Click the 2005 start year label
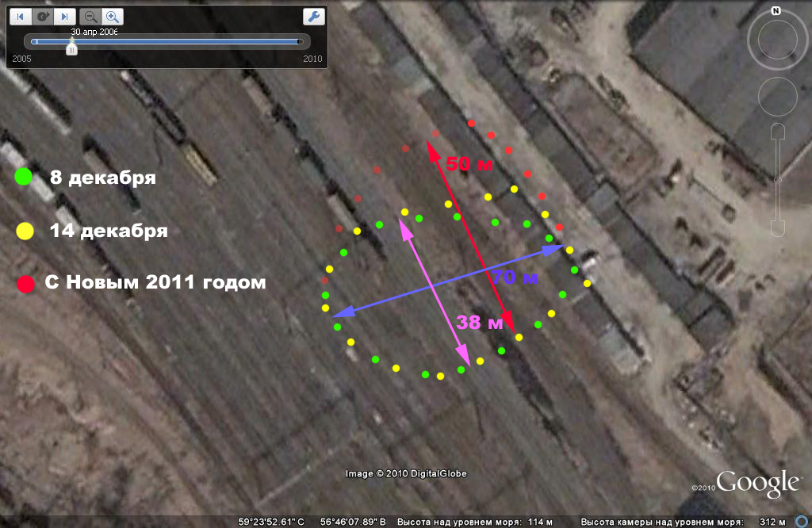Viewport: 812px width, 528px height. [x=21, y=59]
